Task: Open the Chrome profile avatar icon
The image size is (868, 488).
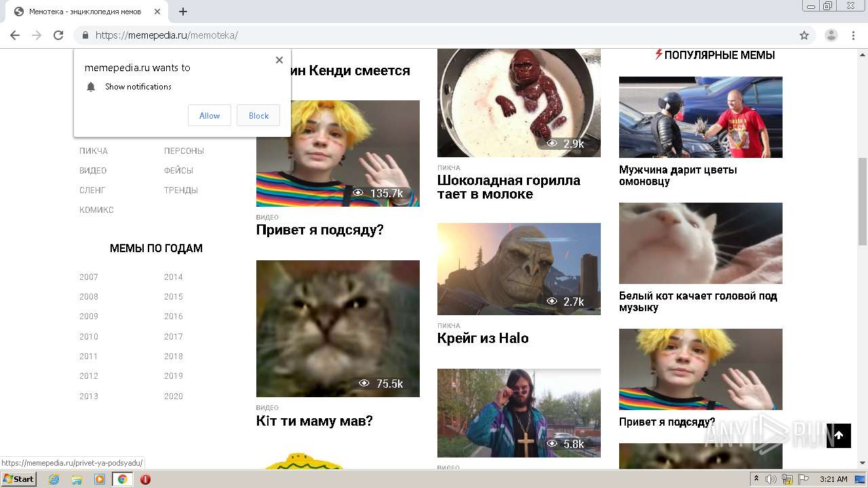Action: click(x=831, y=35)
